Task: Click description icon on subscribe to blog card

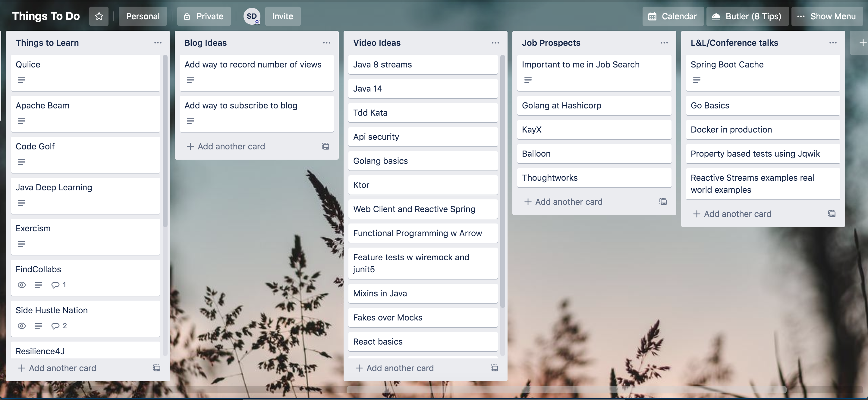Action: click(x=190, y=121)
